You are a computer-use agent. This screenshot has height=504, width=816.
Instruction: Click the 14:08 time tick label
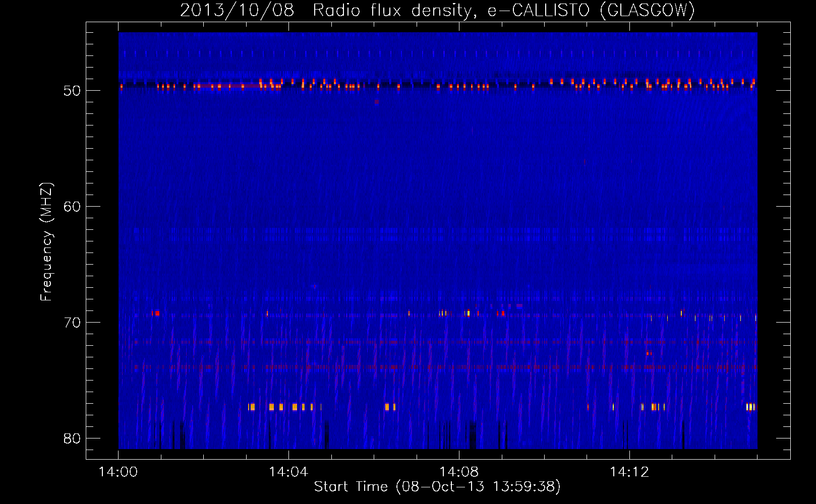click(459, 472)
